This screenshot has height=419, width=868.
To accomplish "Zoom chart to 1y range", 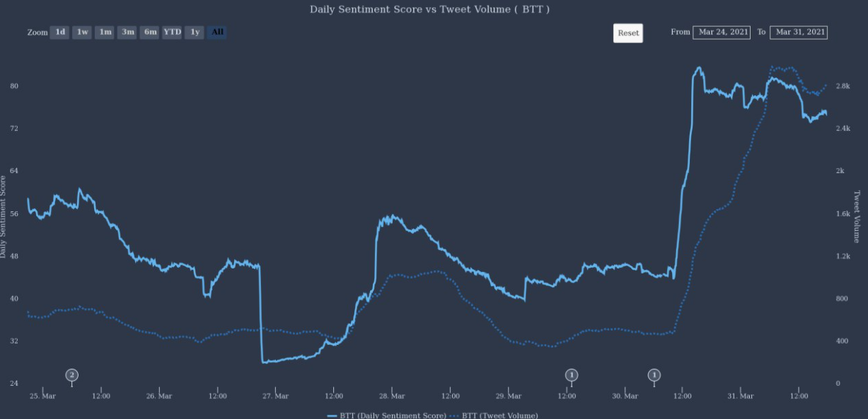I will point(195,33).
